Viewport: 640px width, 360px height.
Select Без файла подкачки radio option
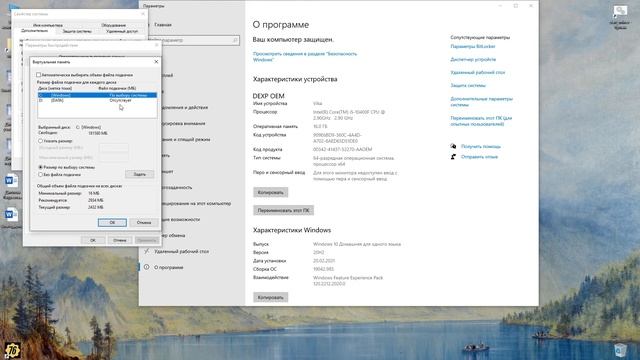point(40,174)
